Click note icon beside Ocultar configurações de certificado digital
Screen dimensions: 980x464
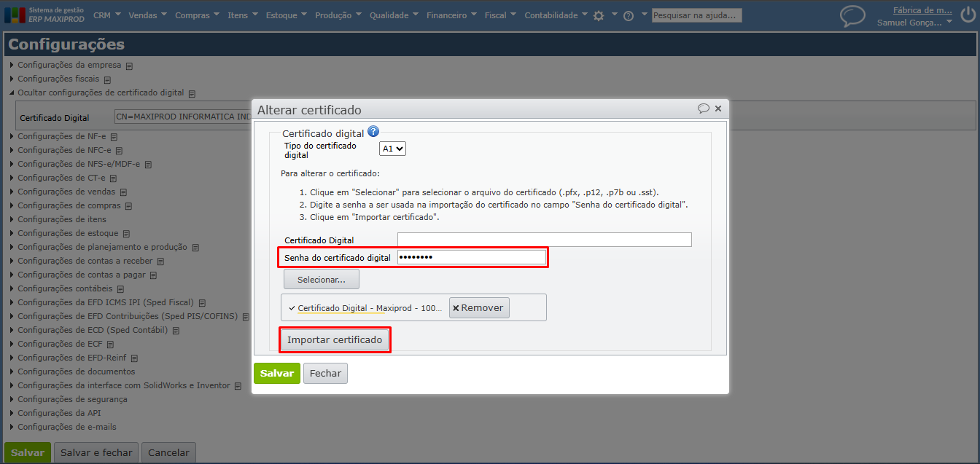pyautogui.click(x=192, y=93)
